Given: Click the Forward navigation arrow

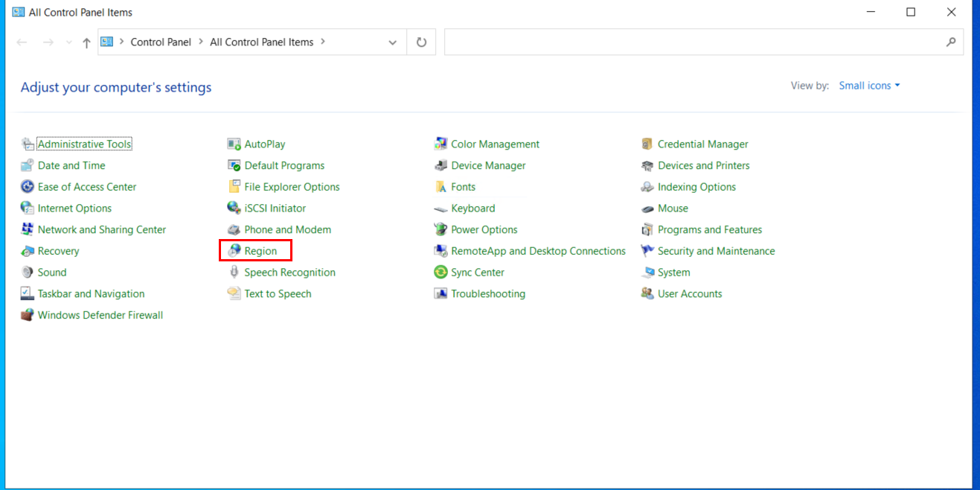Looking at the screenshot, I should (x=48, y=42).
